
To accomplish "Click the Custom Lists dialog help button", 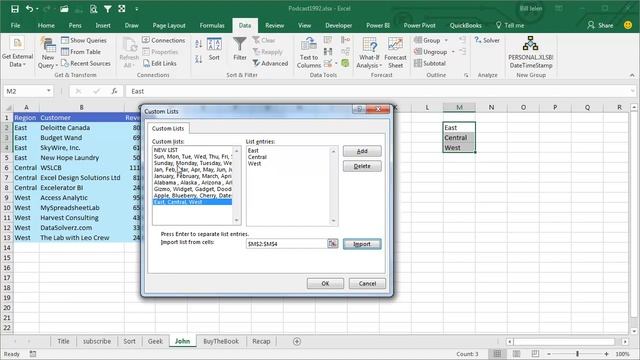I will (x=359, y=109).
